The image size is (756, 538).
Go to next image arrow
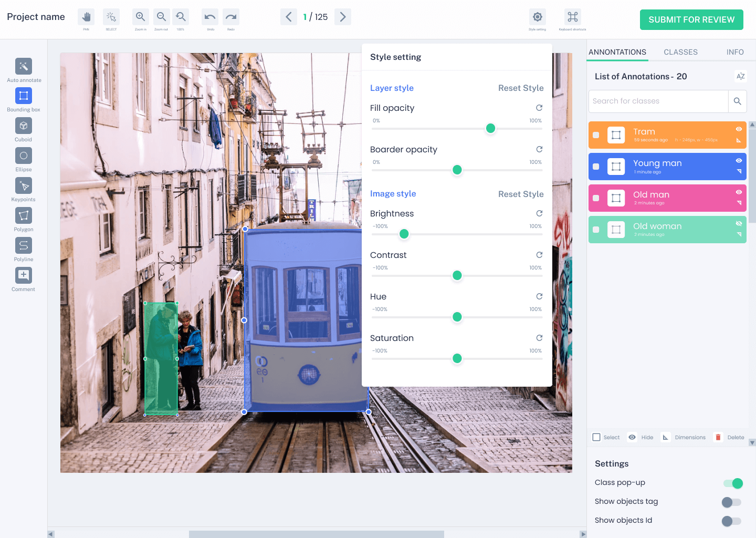343,17
